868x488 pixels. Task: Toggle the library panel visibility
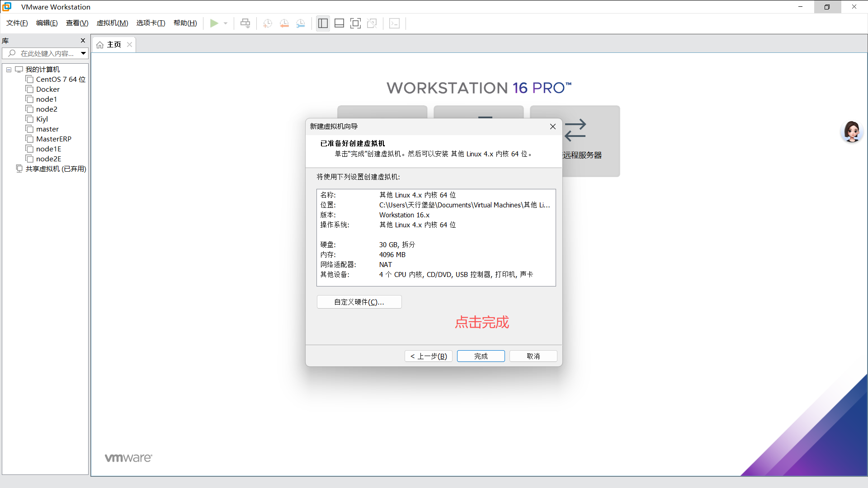[x=323, y=23]
